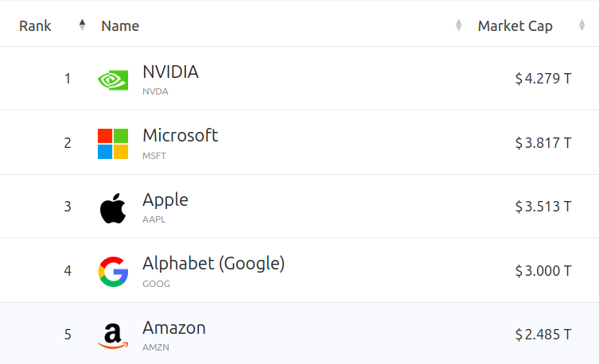
Task: Click the MSFT ticker symbol
Action: point(154,155)
